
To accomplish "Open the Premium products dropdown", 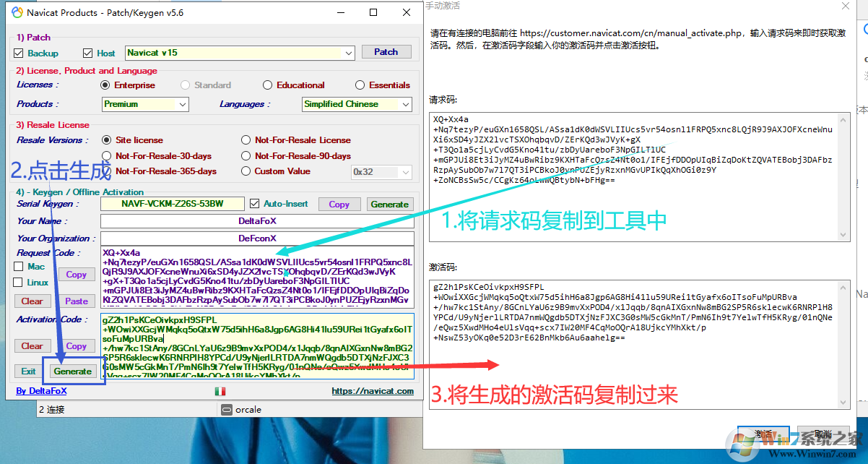I will point(181,104).
